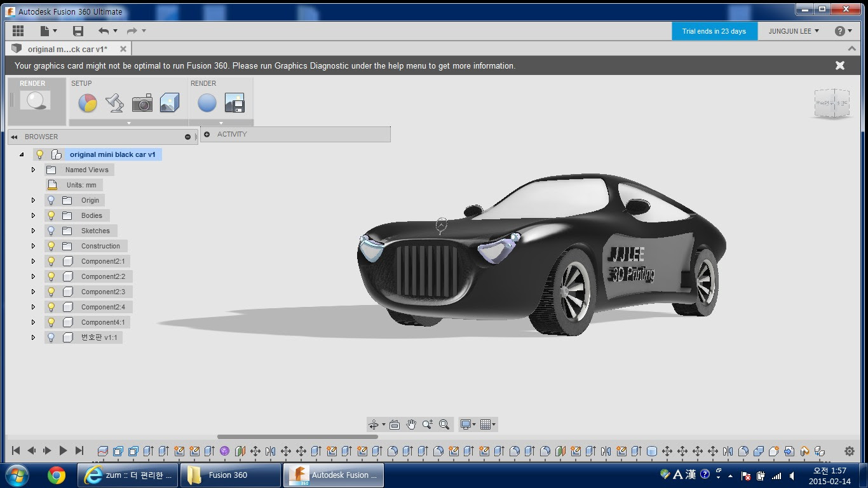
Task: Open the data panel grid icon
Action: (18, 31)
